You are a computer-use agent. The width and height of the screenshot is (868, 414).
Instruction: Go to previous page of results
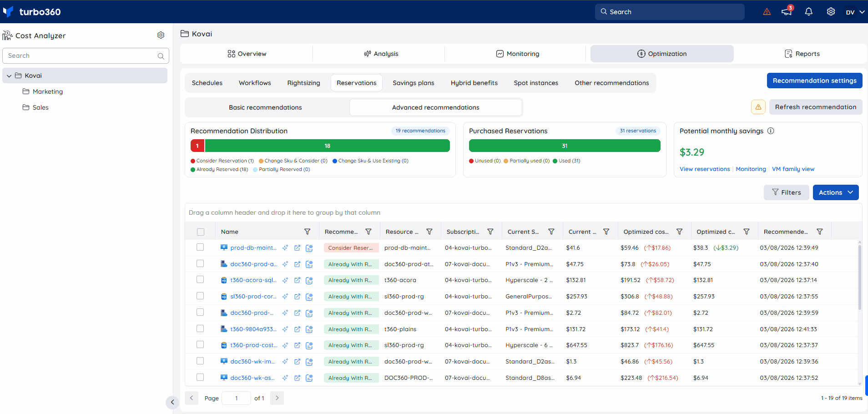pos(192,398)
